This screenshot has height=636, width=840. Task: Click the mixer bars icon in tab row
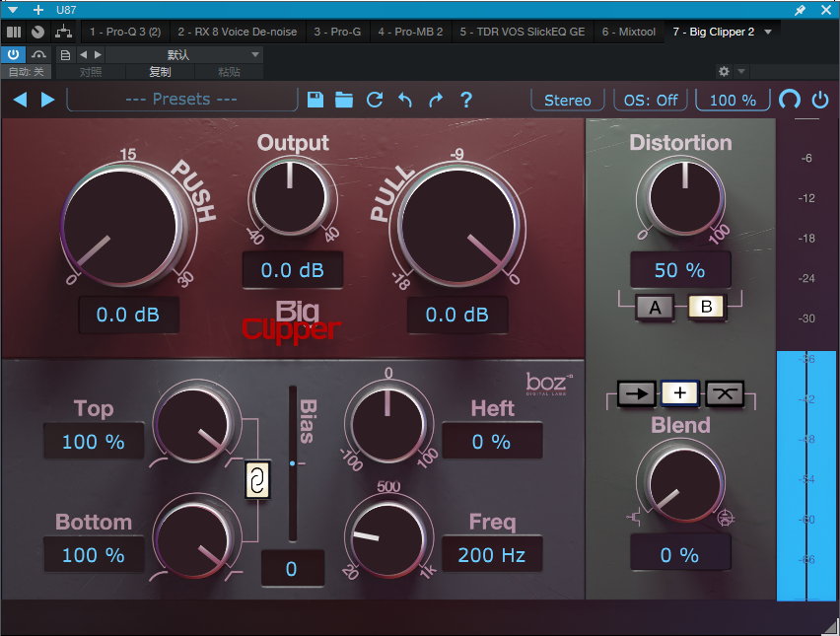(x=14, y=32)
